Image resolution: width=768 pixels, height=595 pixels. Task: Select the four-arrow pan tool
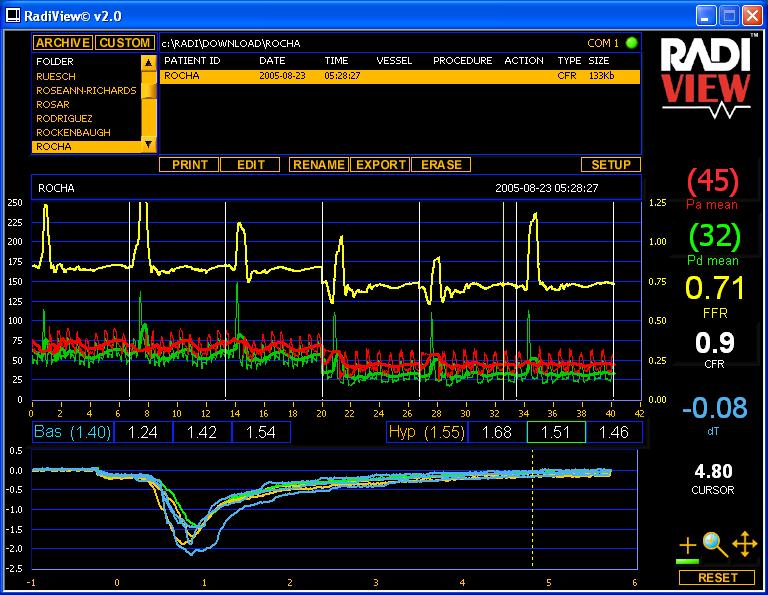point(744,544)
